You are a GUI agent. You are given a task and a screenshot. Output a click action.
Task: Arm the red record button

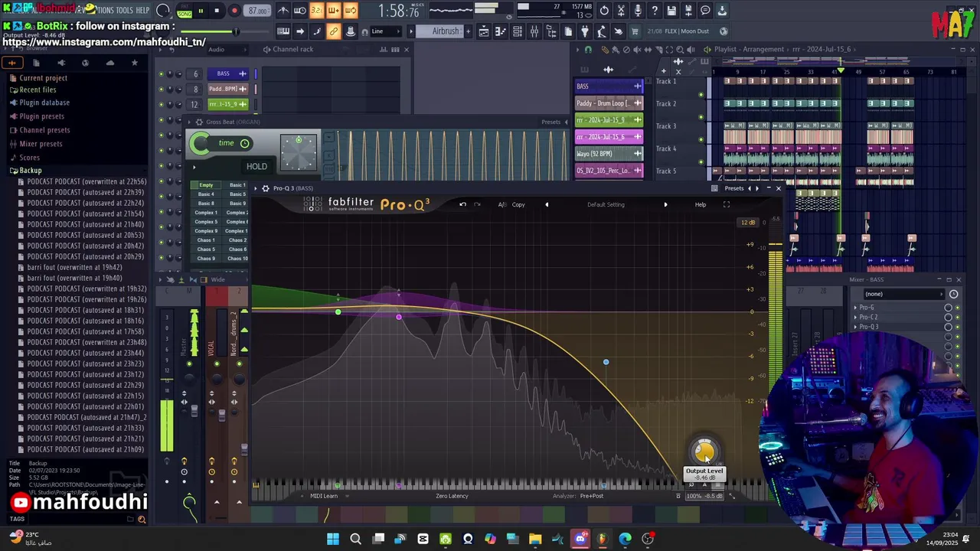point(234,11)
